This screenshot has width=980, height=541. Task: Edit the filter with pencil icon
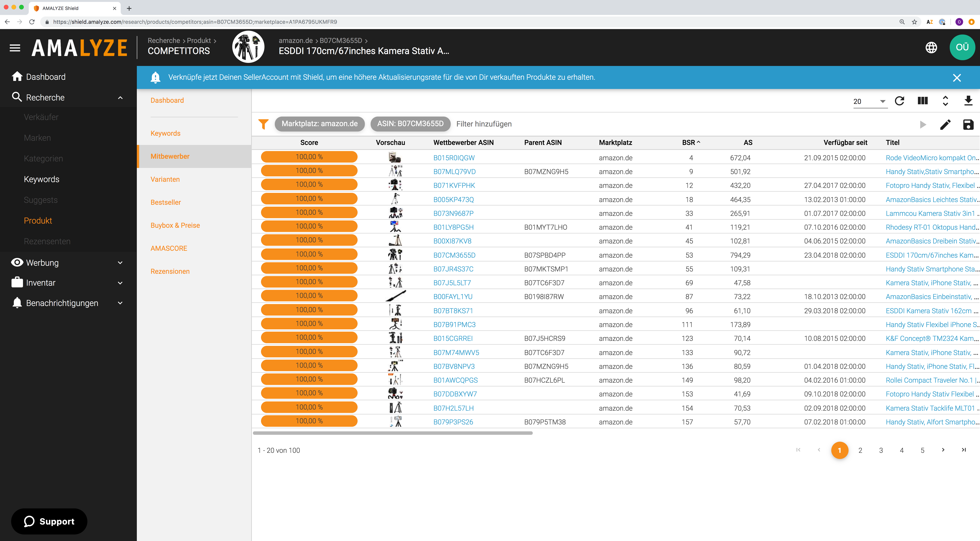(x=945, y=124)
